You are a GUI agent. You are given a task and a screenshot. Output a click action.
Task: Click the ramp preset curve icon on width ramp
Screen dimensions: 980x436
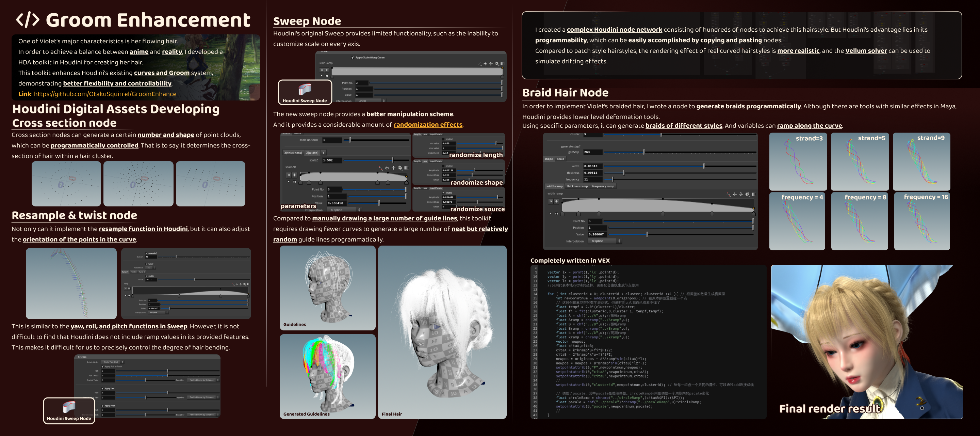[729, 194]
